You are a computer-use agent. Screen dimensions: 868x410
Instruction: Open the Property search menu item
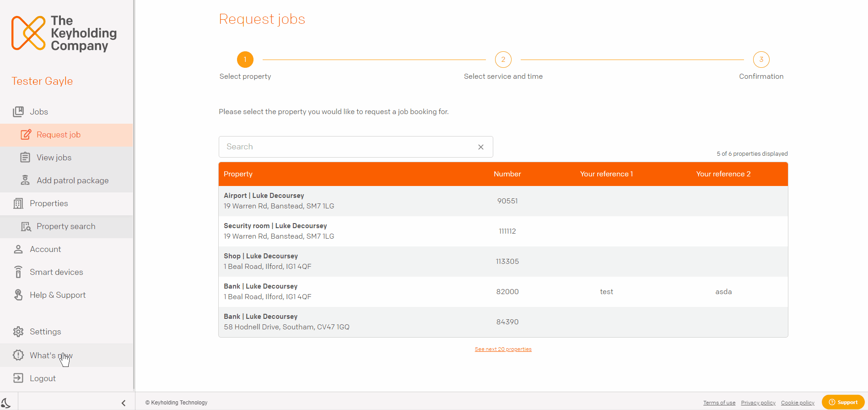click(66, 226)
